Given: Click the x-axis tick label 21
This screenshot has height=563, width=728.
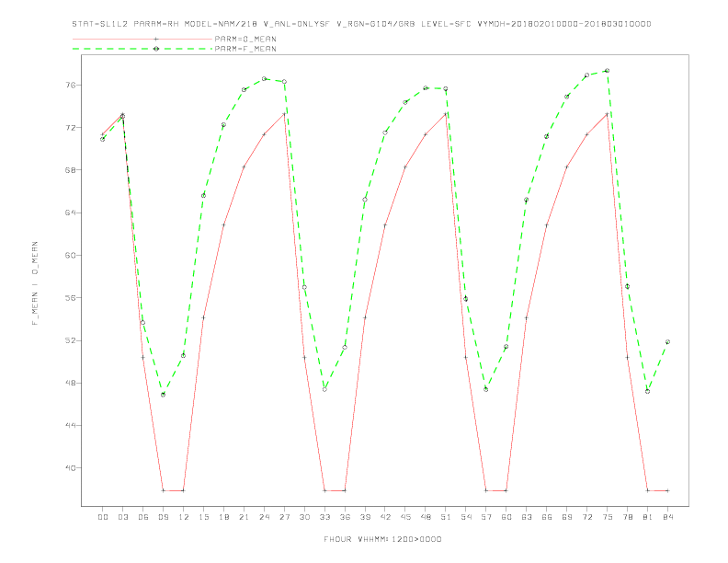Looking at the screenshot, I should [x=244, y=517].
